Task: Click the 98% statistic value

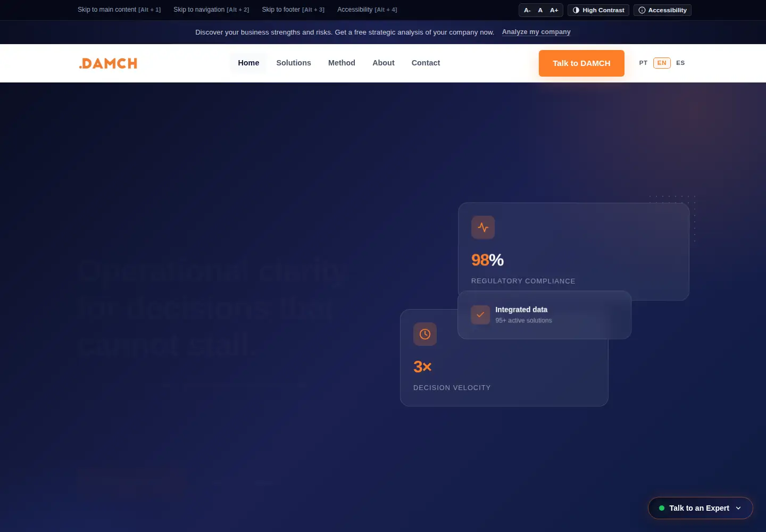Action: (487, 260)
